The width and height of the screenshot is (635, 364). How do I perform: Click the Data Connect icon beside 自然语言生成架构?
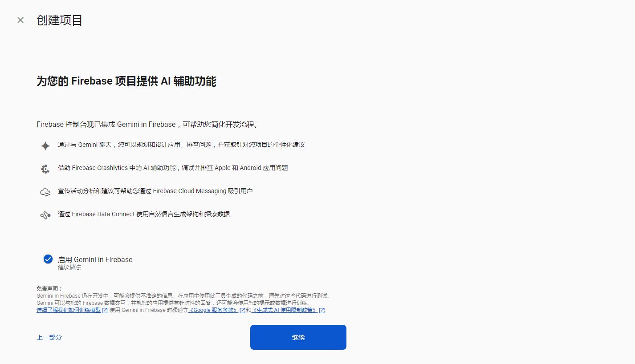point(45,215)
